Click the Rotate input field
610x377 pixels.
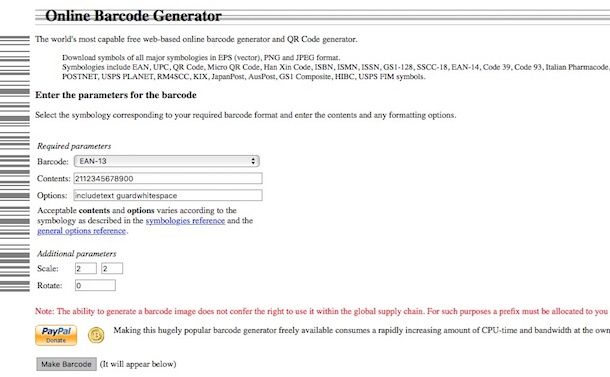point(95,286)
